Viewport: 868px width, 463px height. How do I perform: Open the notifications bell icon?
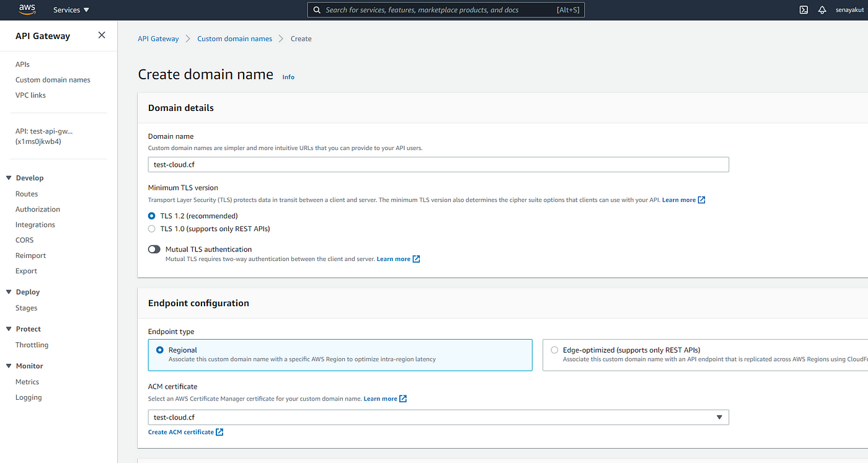click(823, 9)
